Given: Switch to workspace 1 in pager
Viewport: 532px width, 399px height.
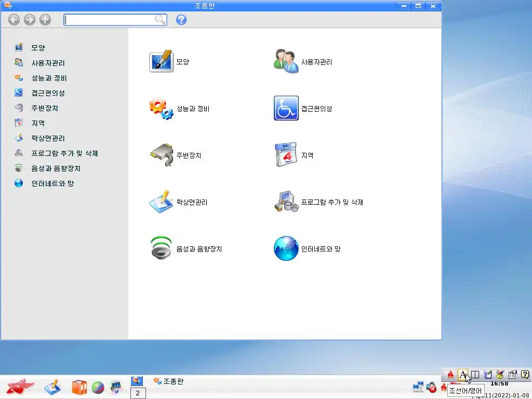Looking at the screenshot, I should 137,381.
